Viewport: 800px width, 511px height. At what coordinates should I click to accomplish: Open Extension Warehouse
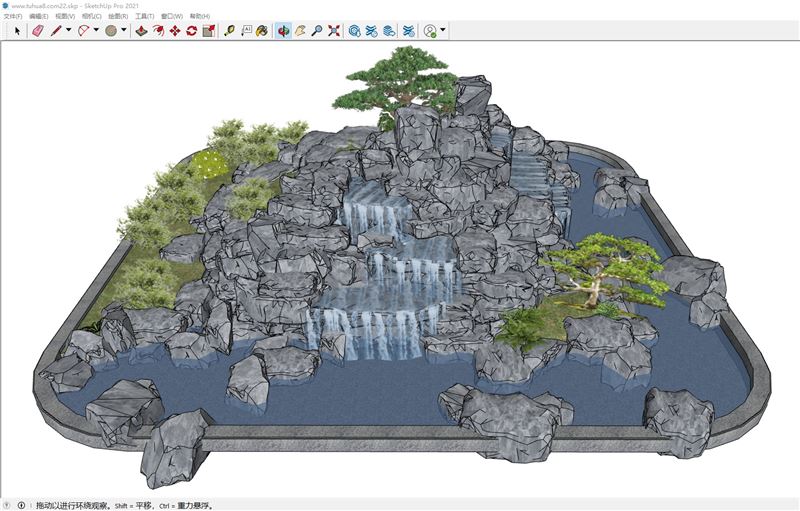(x=371, y=31)
